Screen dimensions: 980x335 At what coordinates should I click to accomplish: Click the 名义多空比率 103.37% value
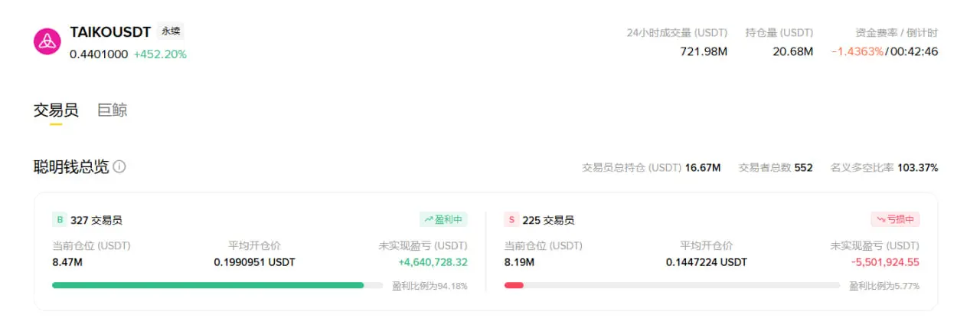(917, 167)
